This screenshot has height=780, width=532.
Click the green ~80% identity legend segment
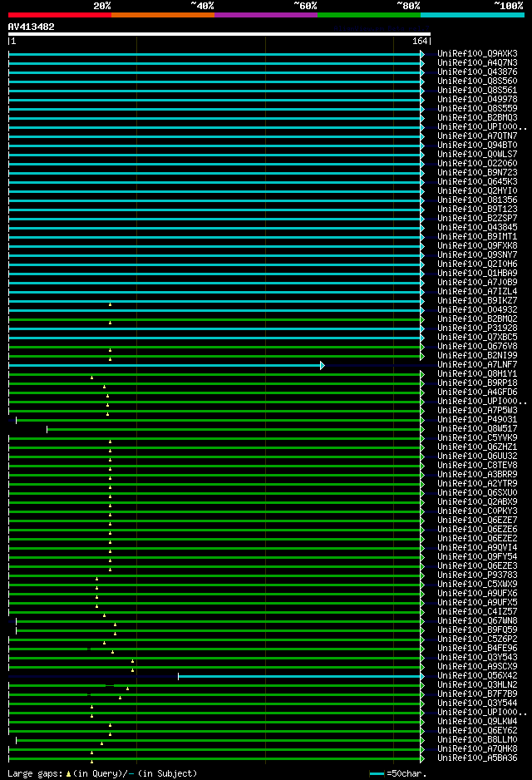369,15
